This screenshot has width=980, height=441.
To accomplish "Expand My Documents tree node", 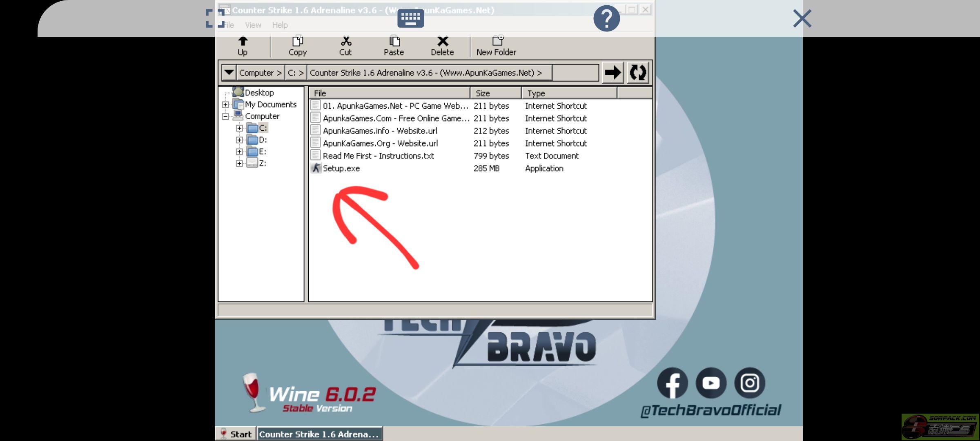I will point(225,105).
